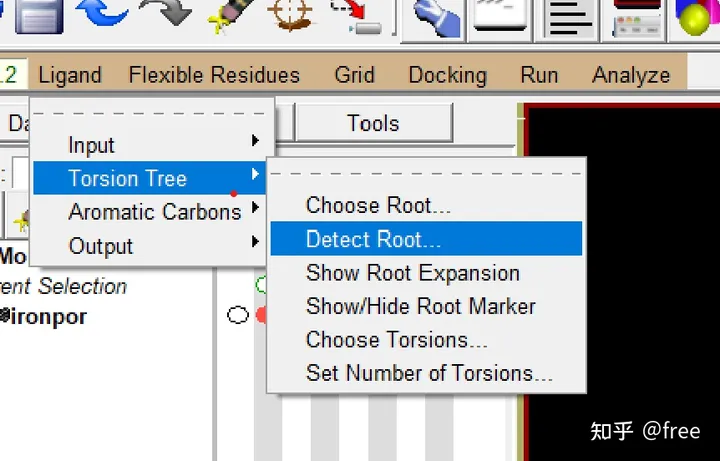Click the colored spheres icon
720x461 pixels.
(x=699, y=17)
